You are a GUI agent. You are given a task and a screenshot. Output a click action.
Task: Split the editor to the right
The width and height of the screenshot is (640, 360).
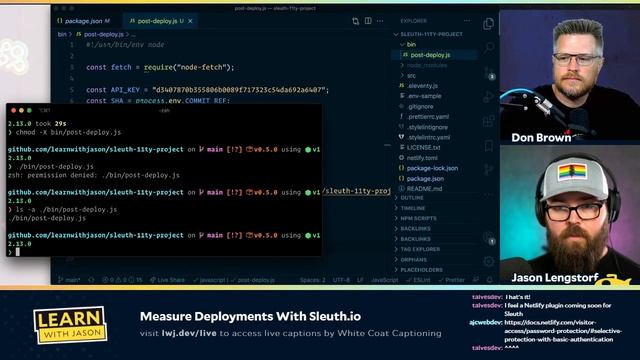point(368,21)
